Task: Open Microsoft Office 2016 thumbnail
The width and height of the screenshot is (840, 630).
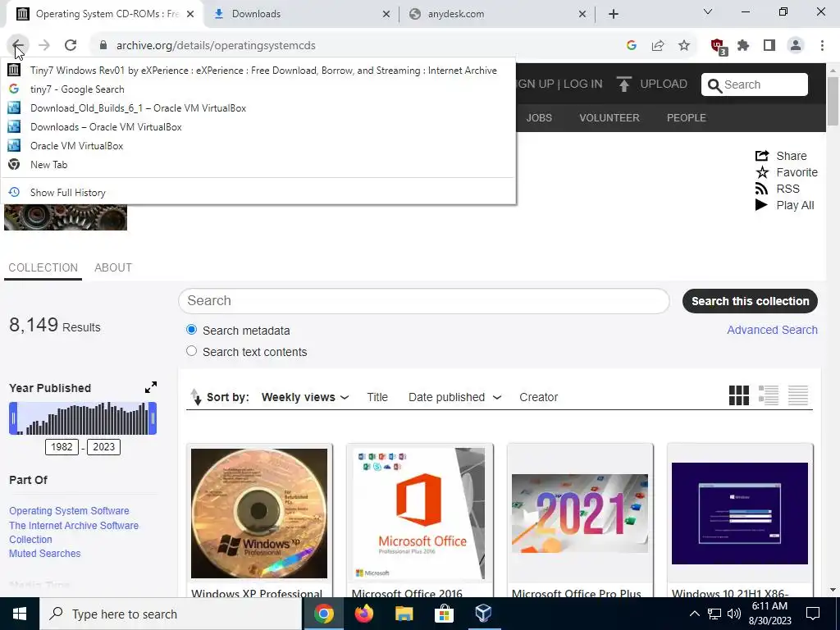Action: click(x=419, y=514)
